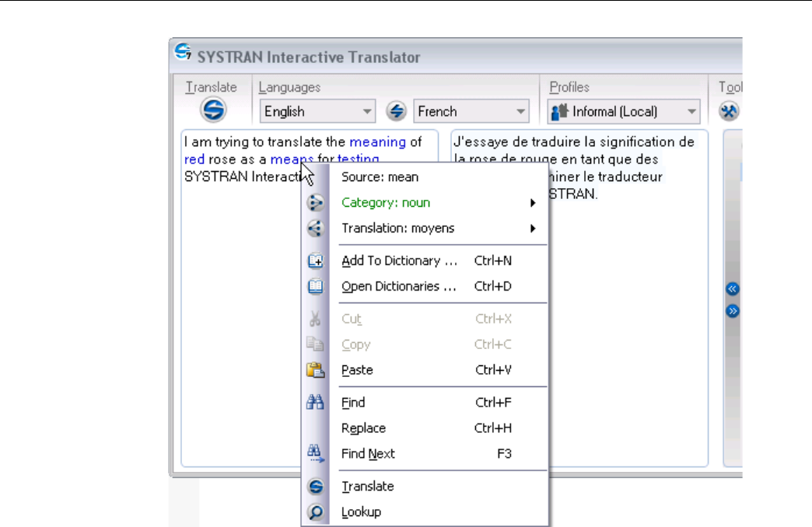The image size is (812, 527).
Task: Click the Lookup magnifier icon
Action: click(315, 512)
